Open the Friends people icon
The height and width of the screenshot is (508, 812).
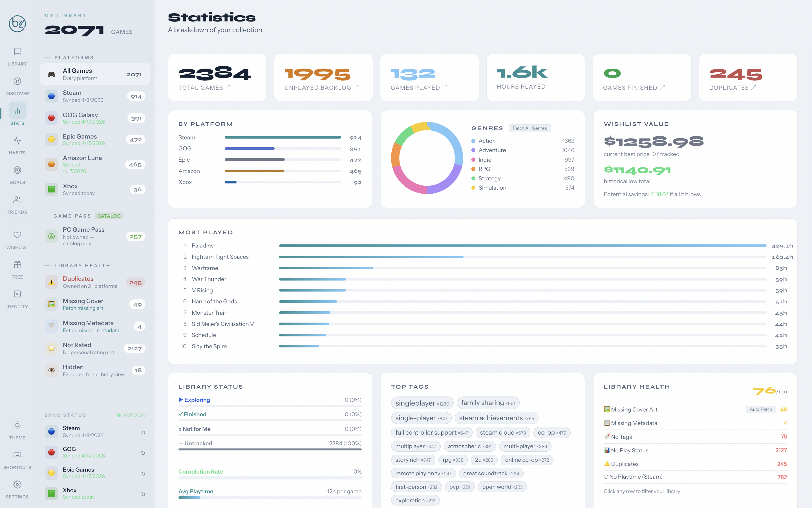click(x=17, y=200)
